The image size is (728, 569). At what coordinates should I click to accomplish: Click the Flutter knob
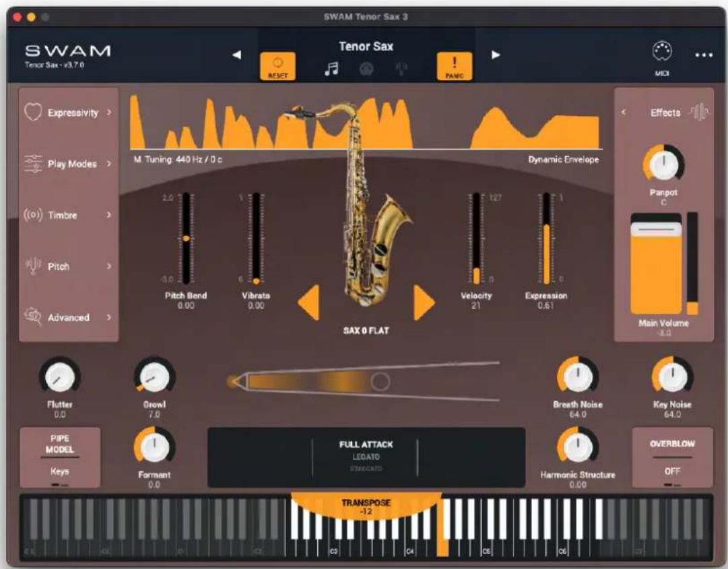tap(59, 377)
